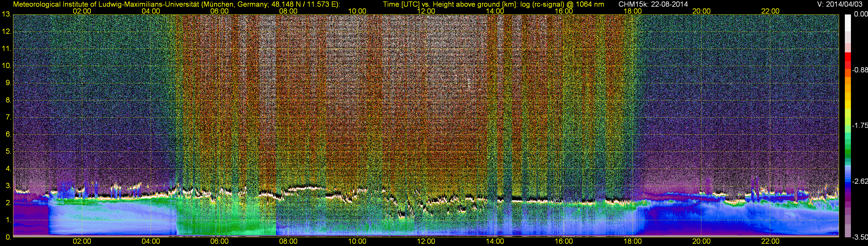The height and width of the screenshot is (246, 868).
Task: Click the "1." height axis label
Action: [x=8, y=220]
